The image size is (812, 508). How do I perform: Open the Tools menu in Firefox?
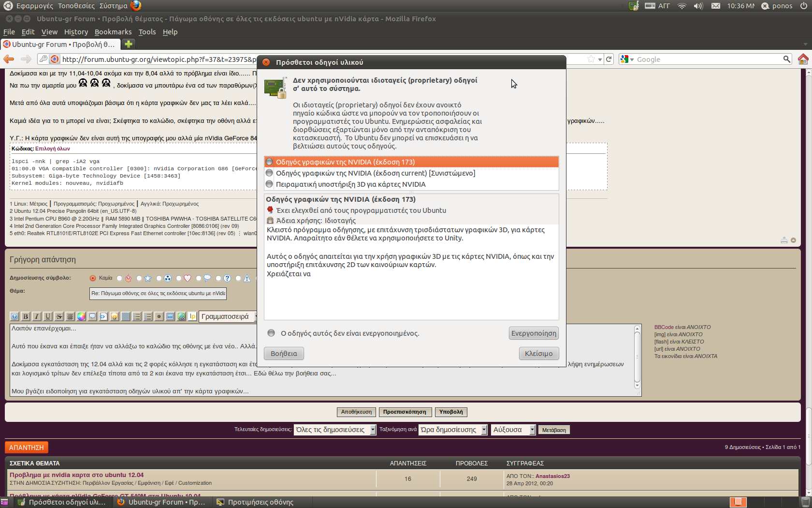(x=147, y=32)
